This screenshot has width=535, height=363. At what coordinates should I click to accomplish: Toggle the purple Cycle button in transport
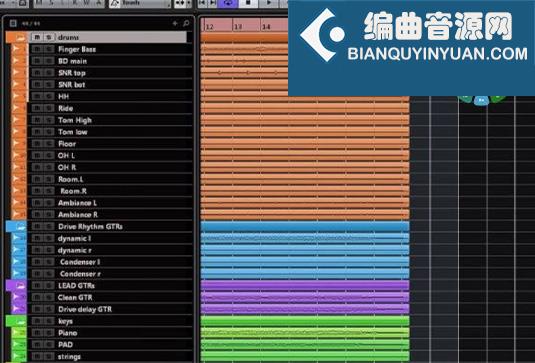coord(229,3)
